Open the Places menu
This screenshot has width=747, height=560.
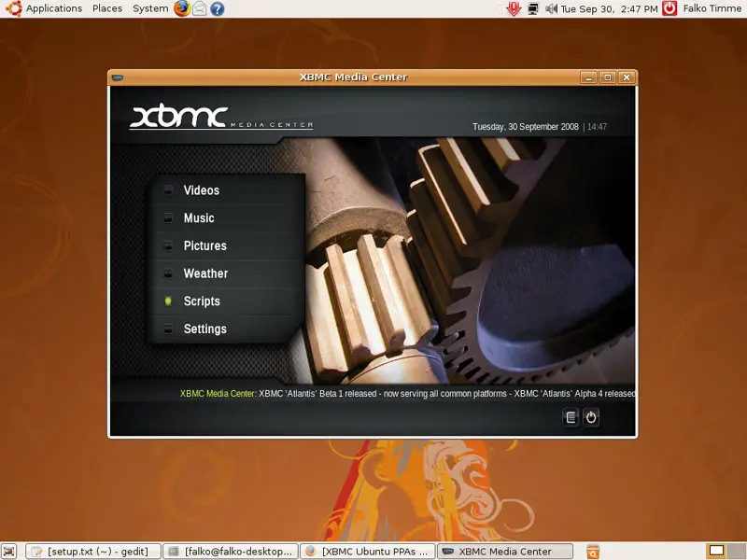click(107, 8)
